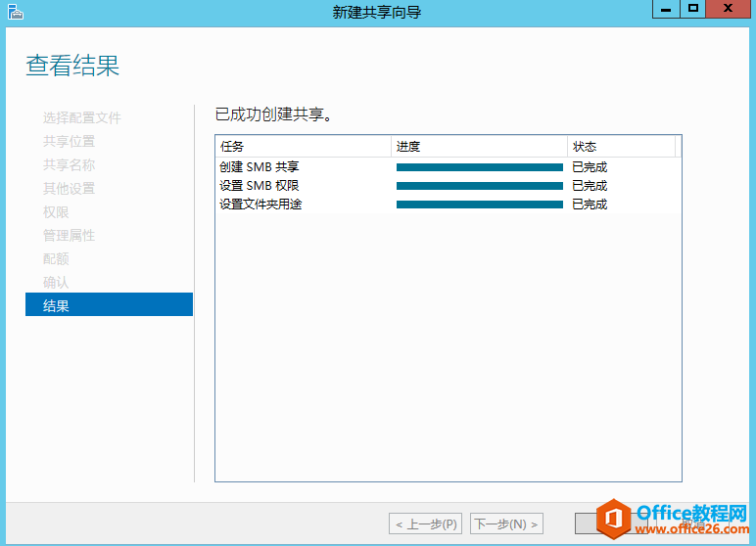Click progress bar for 设置文件夹用途
756x546 pixels.
pyautogui.click(x=480, y=205)
